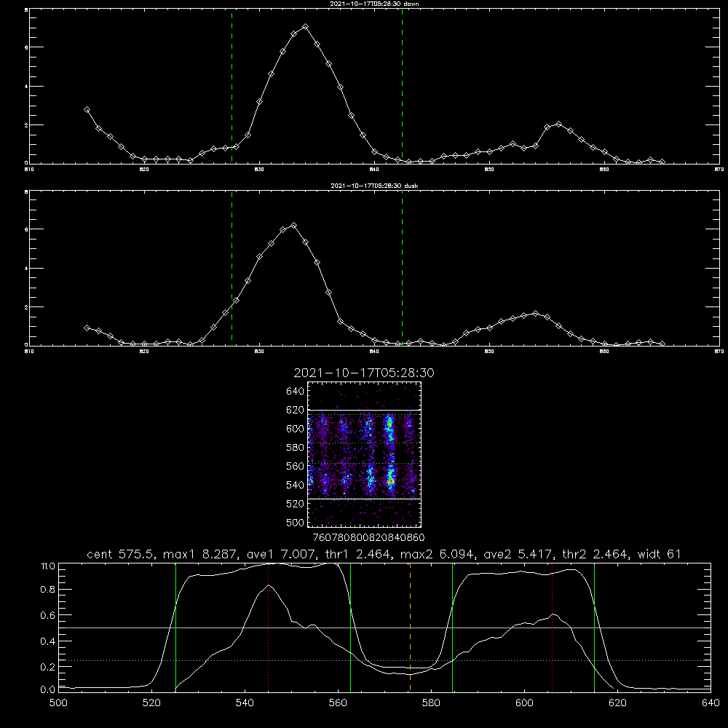Click the '0.0' y-axis label of the bottom plot
The image size is (728, 728).
pyautogui.click(x=48, y=690)
